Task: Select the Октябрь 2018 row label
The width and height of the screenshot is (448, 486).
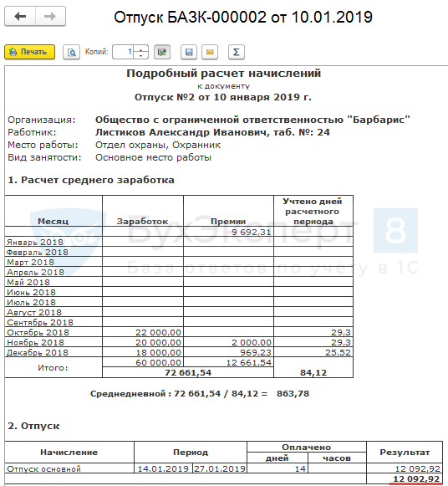Action: coord(38,332)
